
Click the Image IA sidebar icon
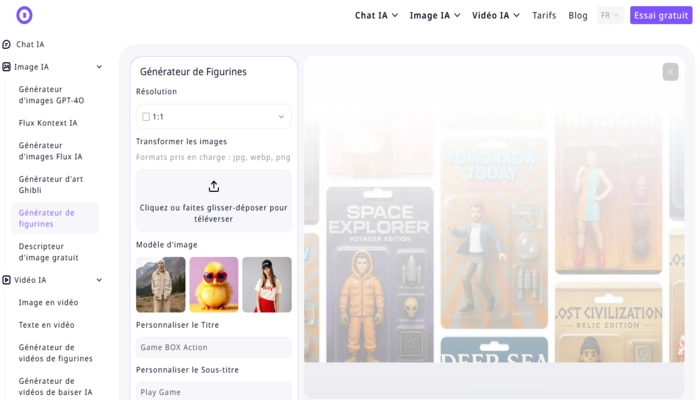pos(6,67)
